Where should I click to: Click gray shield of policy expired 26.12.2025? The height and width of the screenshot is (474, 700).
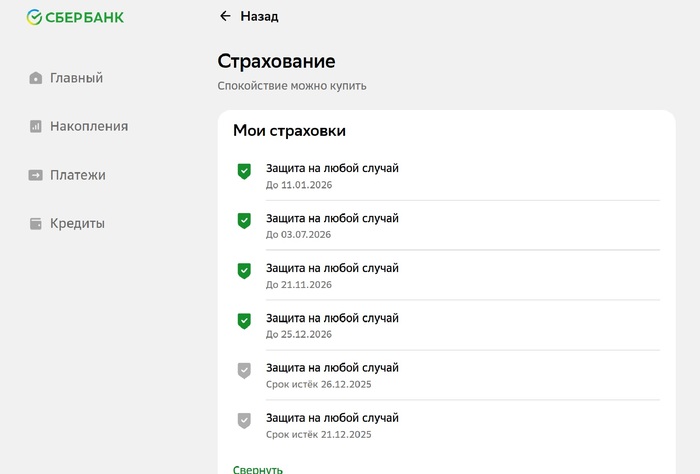244,371
